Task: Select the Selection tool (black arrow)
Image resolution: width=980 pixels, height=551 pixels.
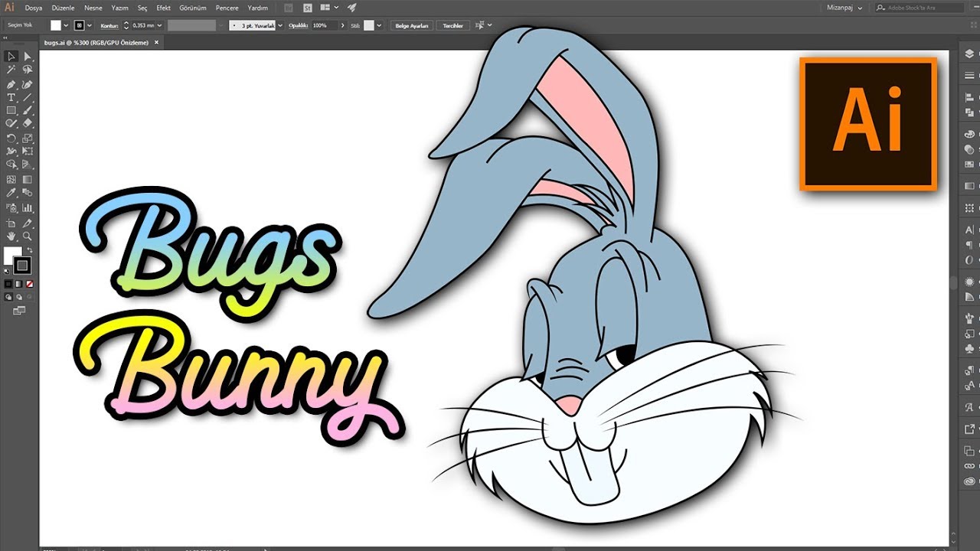Action: (11, 56)
